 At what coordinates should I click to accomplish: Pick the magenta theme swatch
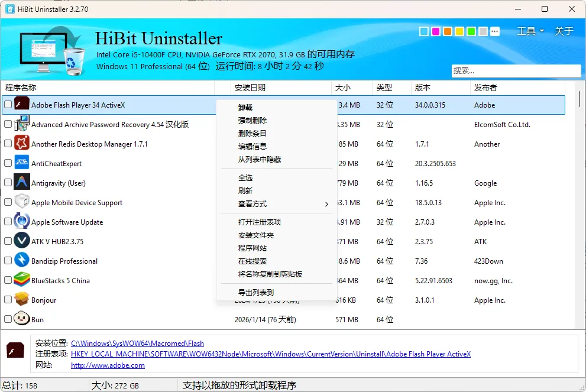pyautogui.click(x=436, y=31)
